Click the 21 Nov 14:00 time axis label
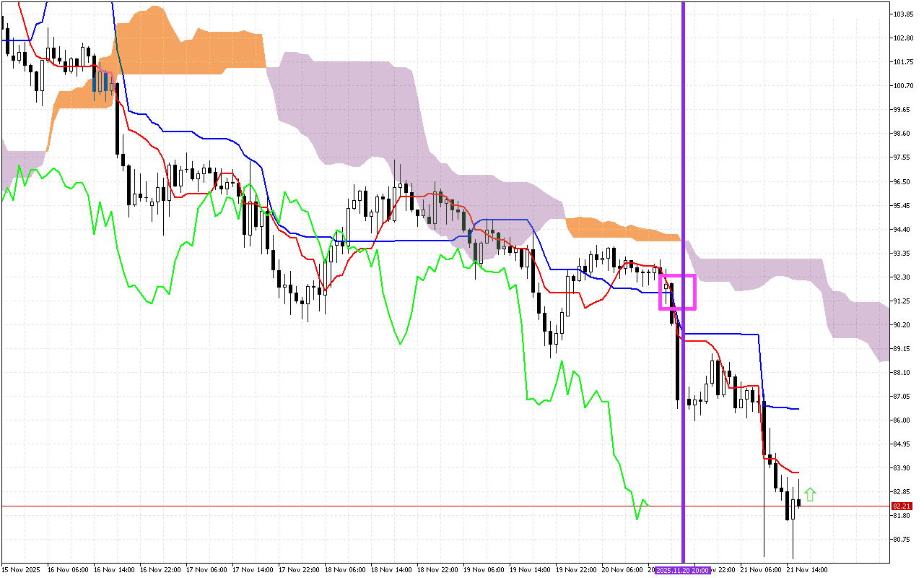The width and height of the screenshot is (924, 578). click(x=807, y=570)
